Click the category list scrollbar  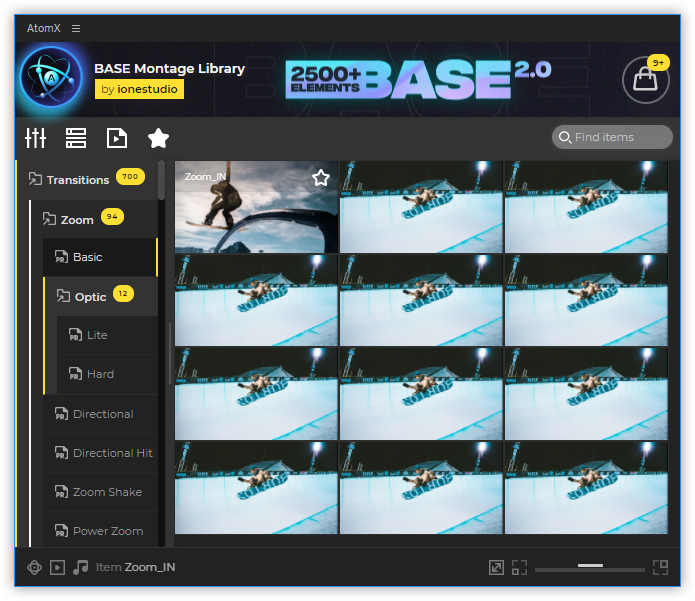point(161,180)
